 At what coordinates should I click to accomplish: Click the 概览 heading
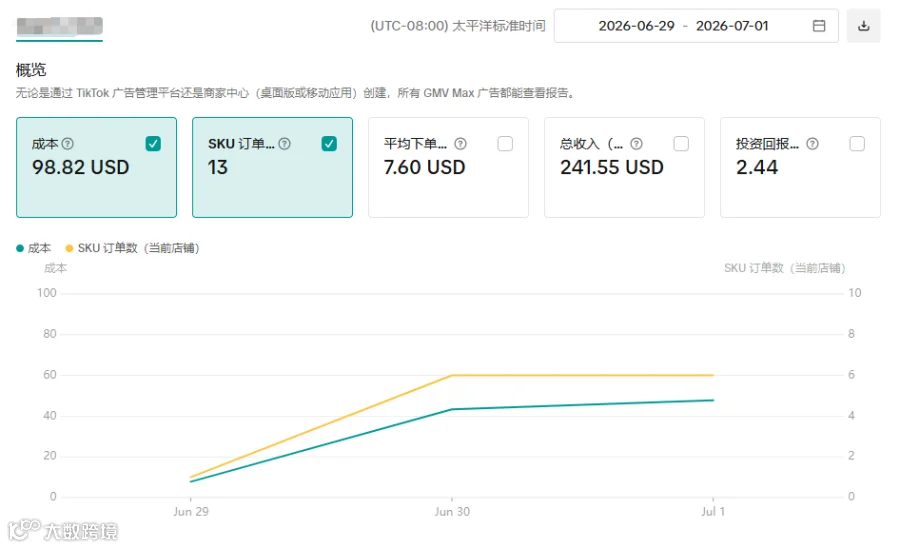pos(31,70)
